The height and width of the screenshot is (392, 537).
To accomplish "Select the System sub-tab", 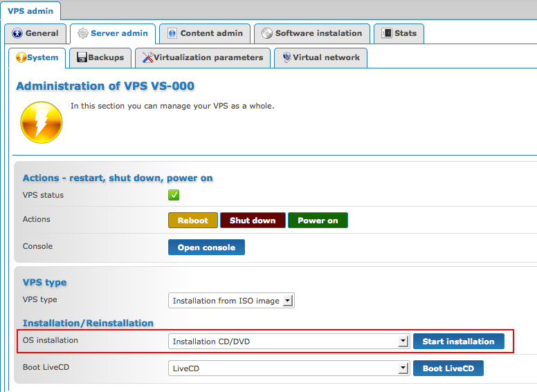I will coord(37,58).
